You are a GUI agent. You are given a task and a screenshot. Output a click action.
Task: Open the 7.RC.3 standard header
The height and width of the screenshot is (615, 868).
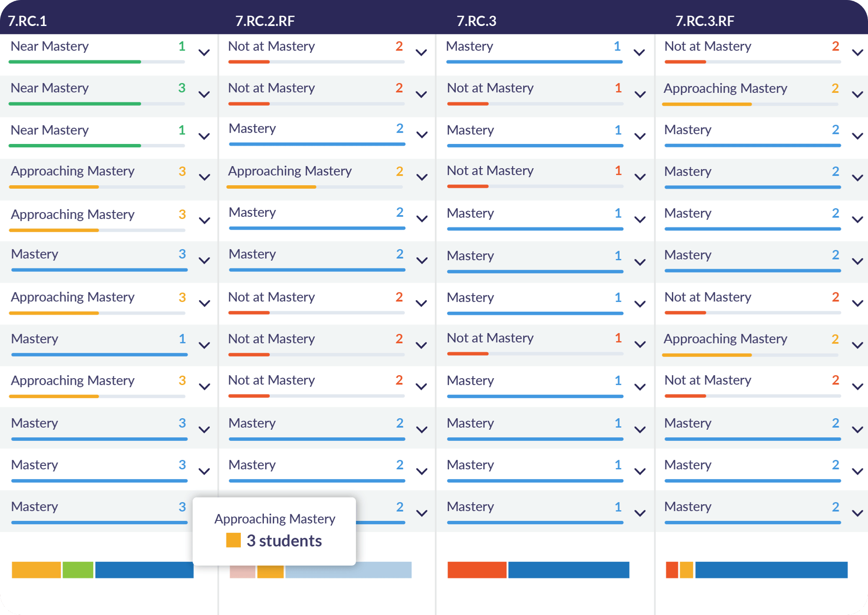[476, 21]
